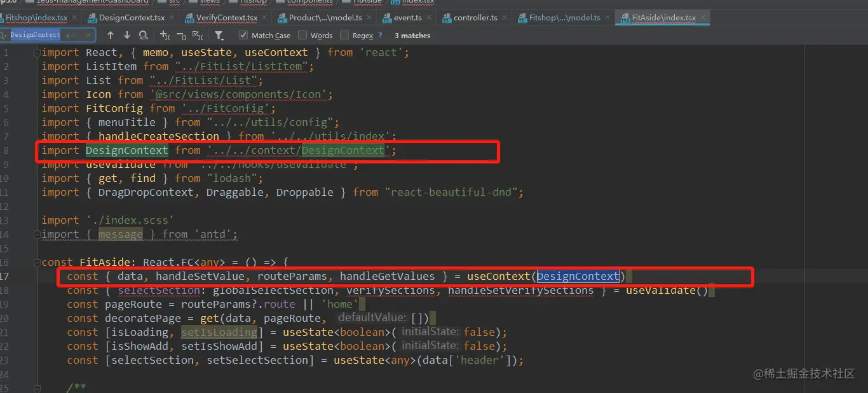
Task: Click handleCreateSection import on line 7
Action: 159,136
